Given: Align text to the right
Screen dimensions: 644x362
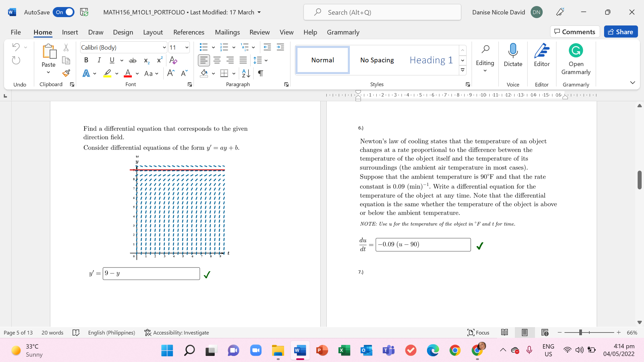Looking at the screenshot, I should click(x=230, y=60).
